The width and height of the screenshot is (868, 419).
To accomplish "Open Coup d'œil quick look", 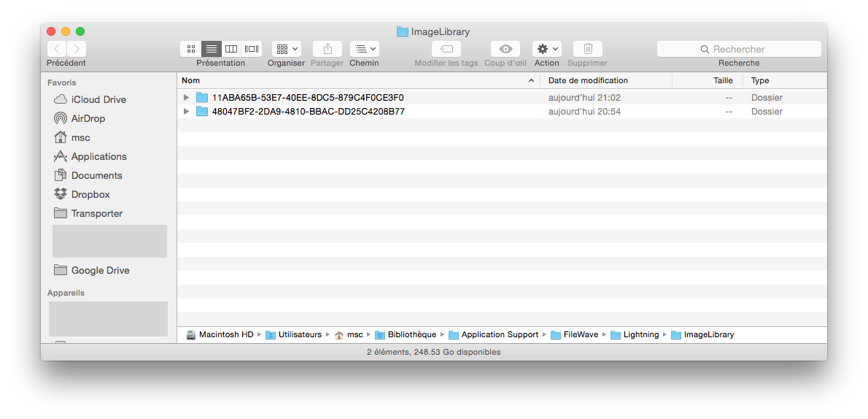I will pyautogui.click(x=505, y=49).
